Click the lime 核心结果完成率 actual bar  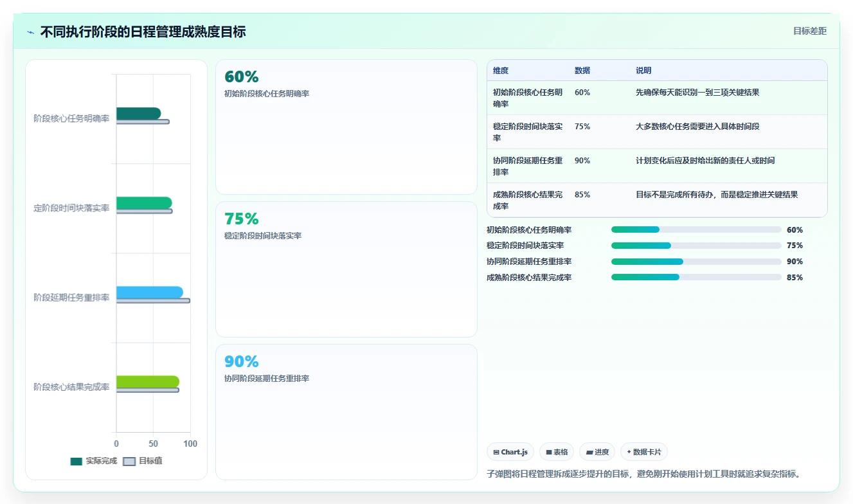tap(148, 381)
